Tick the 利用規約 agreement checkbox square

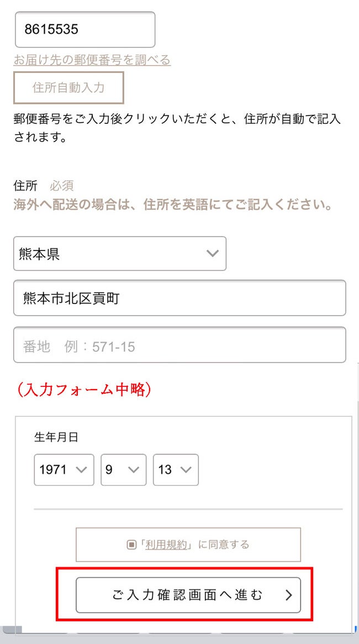(131, 545)
